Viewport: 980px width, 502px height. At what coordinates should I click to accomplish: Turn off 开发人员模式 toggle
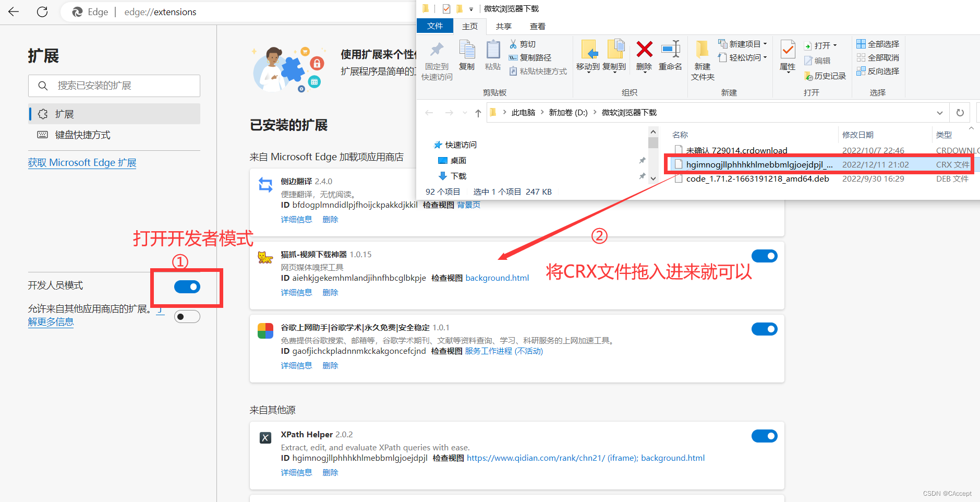(187, 286)
